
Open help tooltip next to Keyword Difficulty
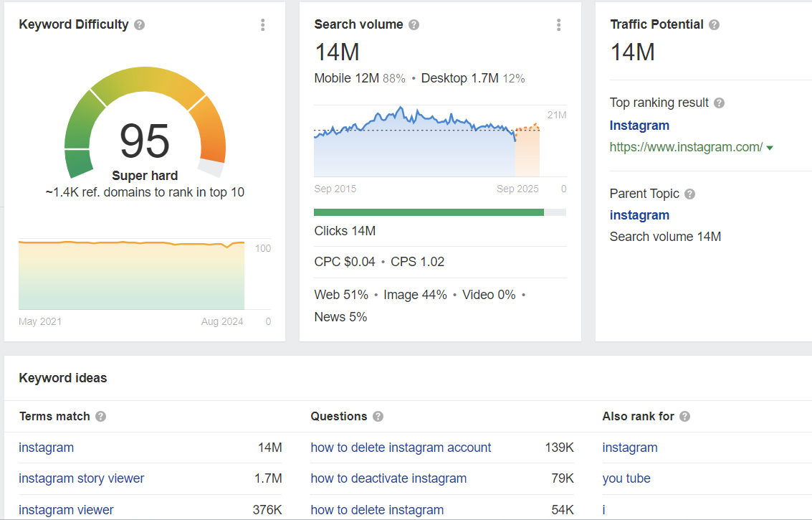[139, 25]
